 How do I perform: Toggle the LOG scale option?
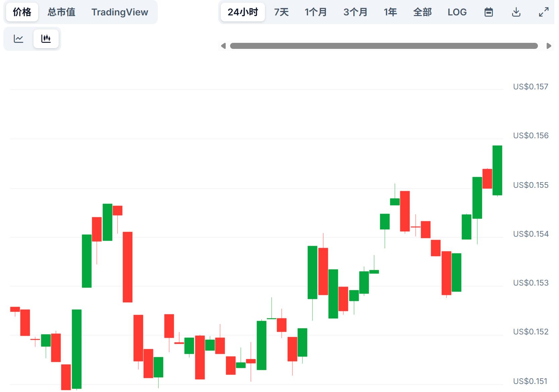point(457,12)
